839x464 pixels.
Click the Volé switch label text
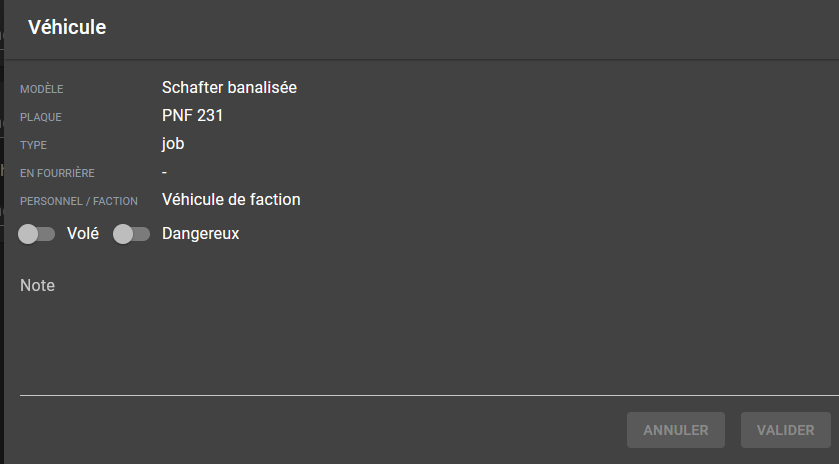pyautogui.click(x=83, y=234)
